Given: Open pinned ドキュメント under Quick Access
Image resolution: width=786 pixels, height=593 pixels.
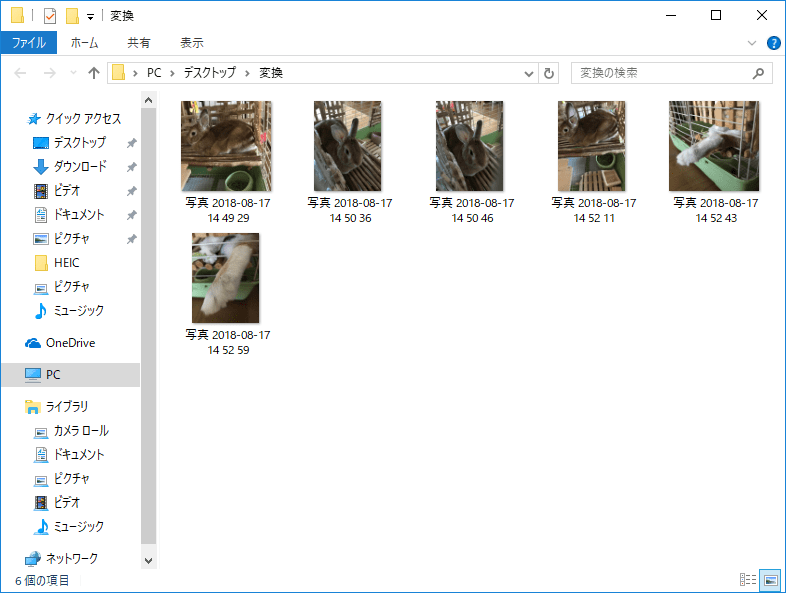Looking at the screenshot, I should tap(79, 215).
